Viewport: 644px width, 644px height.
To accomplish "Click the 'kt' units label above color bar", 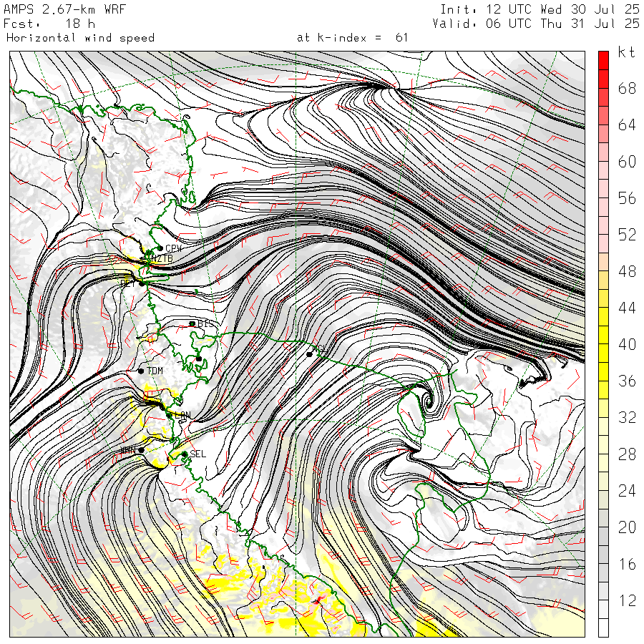I will tap(627, 52).
